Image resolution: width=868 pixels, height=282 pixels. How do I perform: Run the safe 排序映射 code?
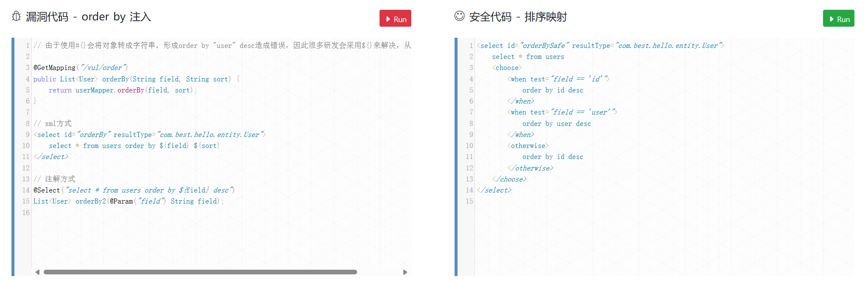coord(838,19)
